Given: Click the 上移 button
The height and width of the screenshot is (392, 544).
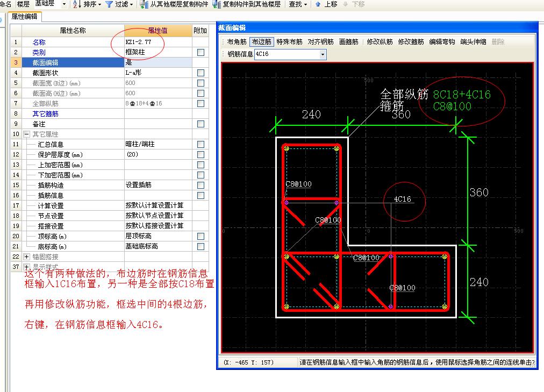Looking at the screenshot, I should [326, 4].
